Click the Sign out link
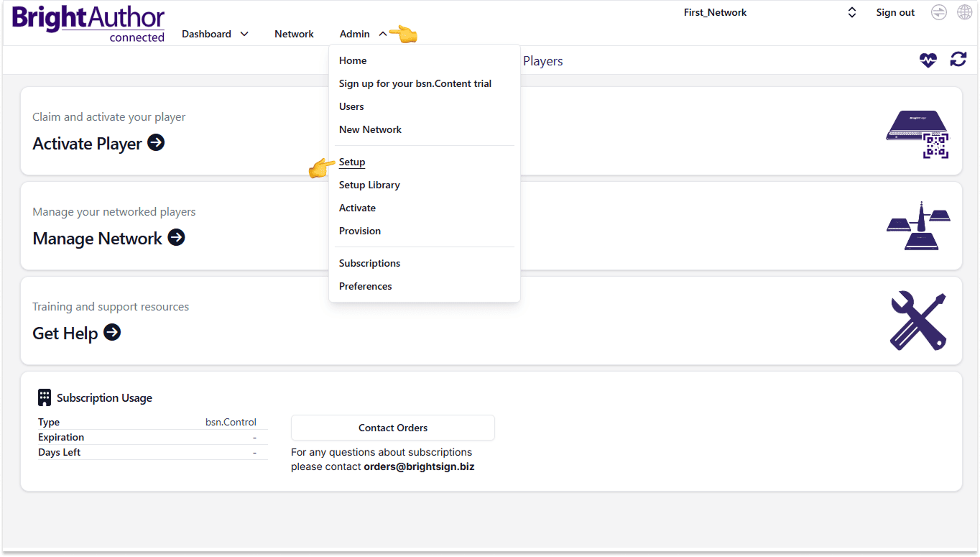Screen dimensions: 980x557 click(895, 12)
